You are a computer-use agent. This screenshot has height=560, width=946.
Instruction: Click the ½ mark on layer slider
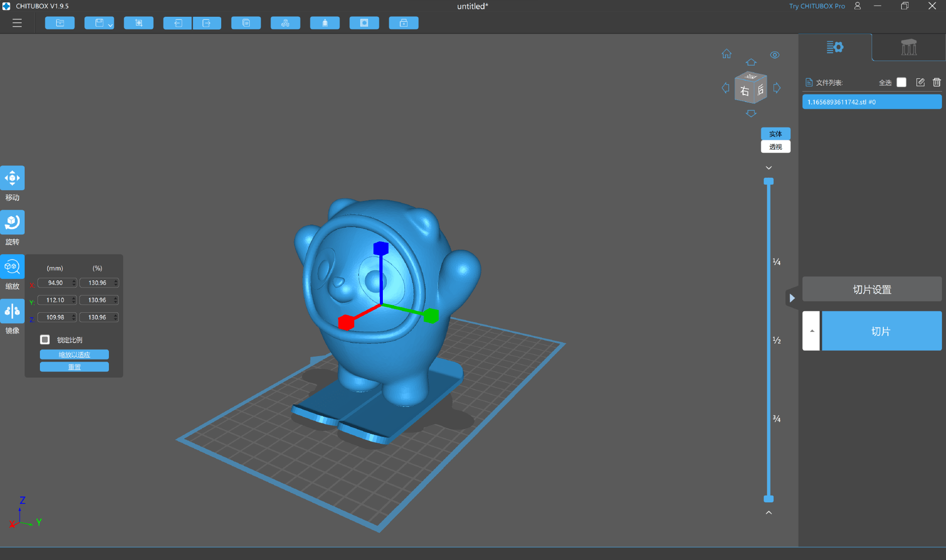pyautogui.click(x=777, y=340)
